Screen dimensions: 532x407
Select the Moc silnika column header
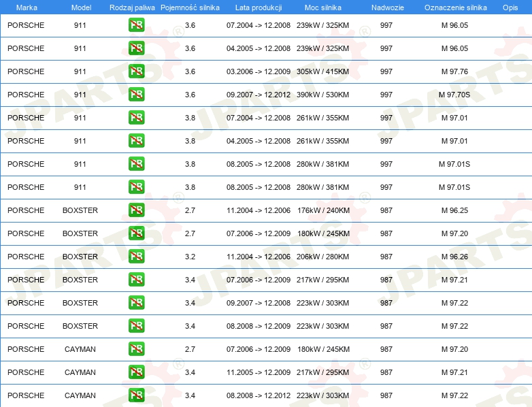[x=323, y=7]
